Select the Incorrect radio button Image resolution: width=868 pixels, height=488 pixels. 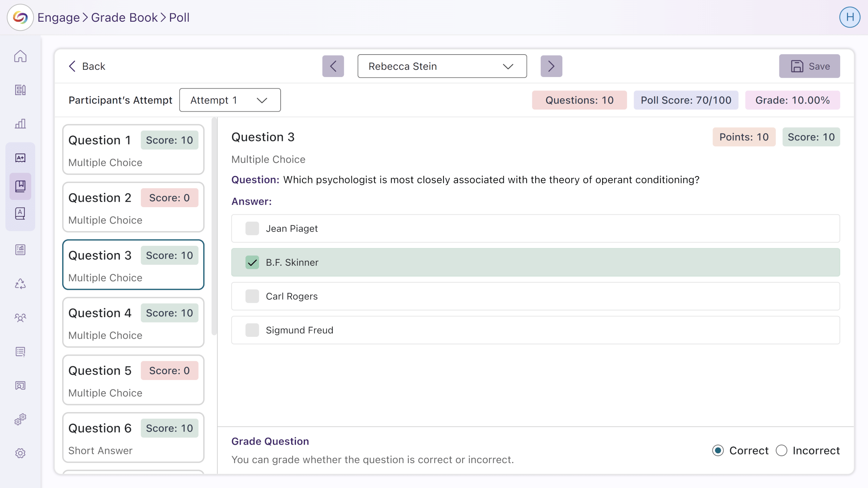pyautogui.click(x=782, y=450)
